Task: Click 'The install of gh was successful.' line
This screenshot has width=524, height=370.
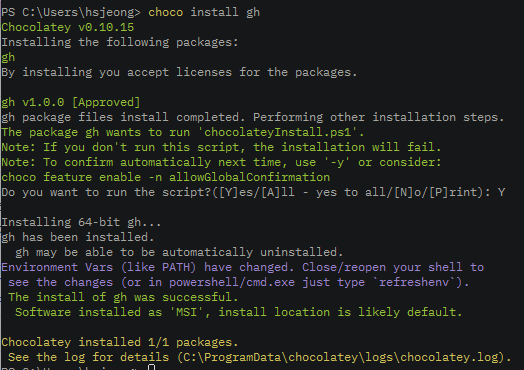Action: click(123, 297)
